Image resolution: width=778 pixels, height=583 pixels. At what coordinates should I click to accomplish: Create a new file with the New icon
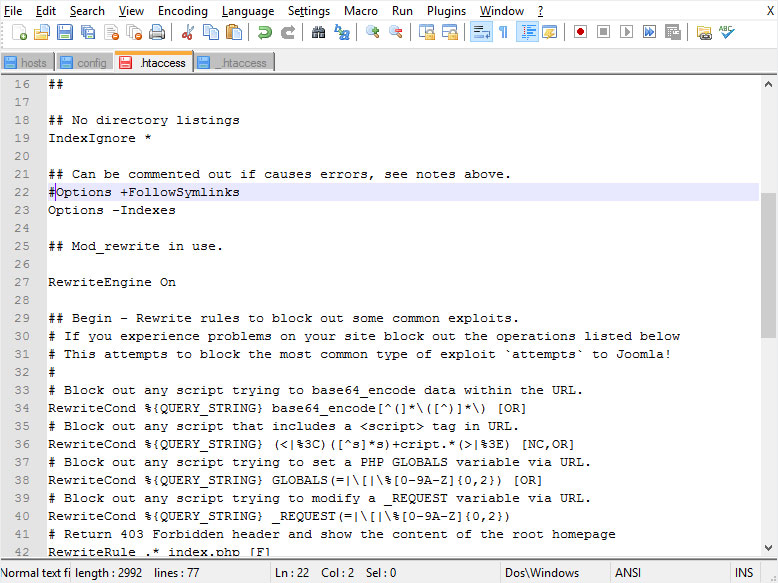[19, 32]
